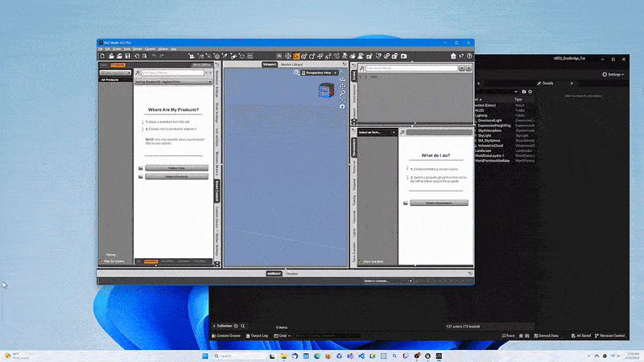Click All Saved in Unreal status bar

tap(581, 335)
